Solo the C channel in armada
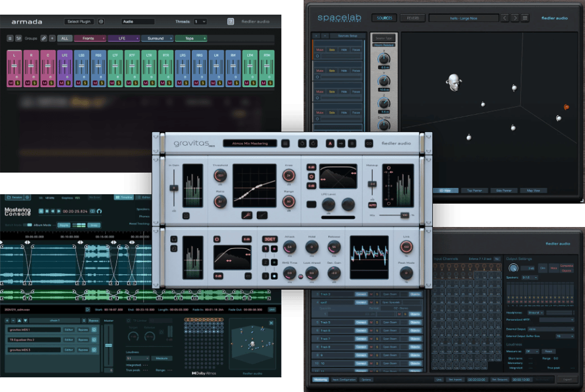 click(51, 83)
